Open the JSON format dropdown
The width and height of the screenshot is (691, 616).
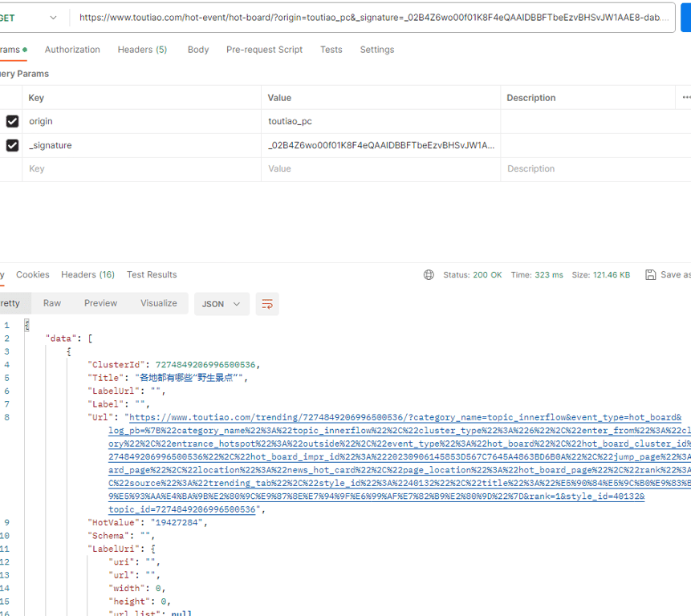pos(222,304)
